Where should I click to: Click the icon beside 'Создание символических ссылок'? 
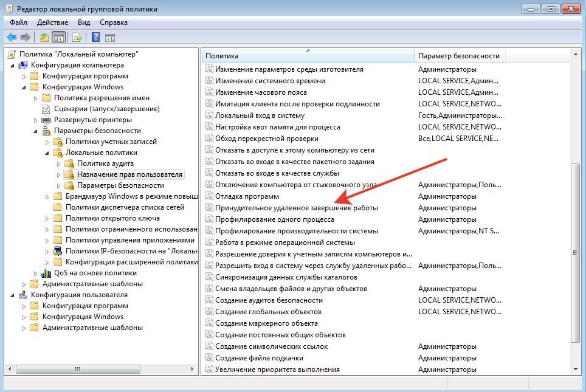tap(209, 346)
